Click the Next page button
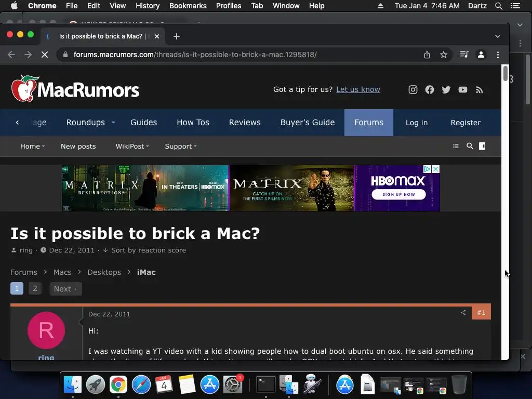This screenshot has width=532, height=399. point(65,289)
